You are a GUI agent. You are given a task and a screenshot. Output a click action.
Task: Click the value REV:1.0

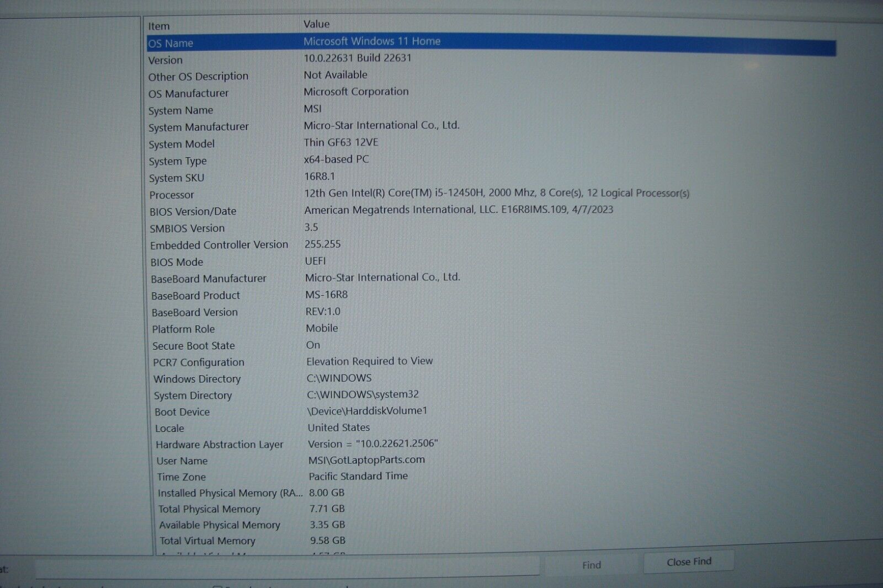[x=323, y=312]
